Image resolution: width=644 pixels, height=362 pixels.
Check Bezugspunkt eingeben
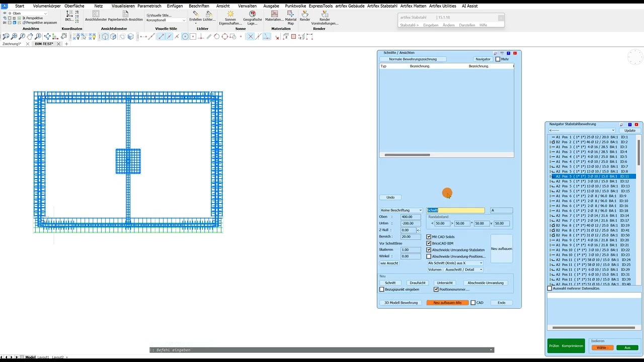point(381,290)
